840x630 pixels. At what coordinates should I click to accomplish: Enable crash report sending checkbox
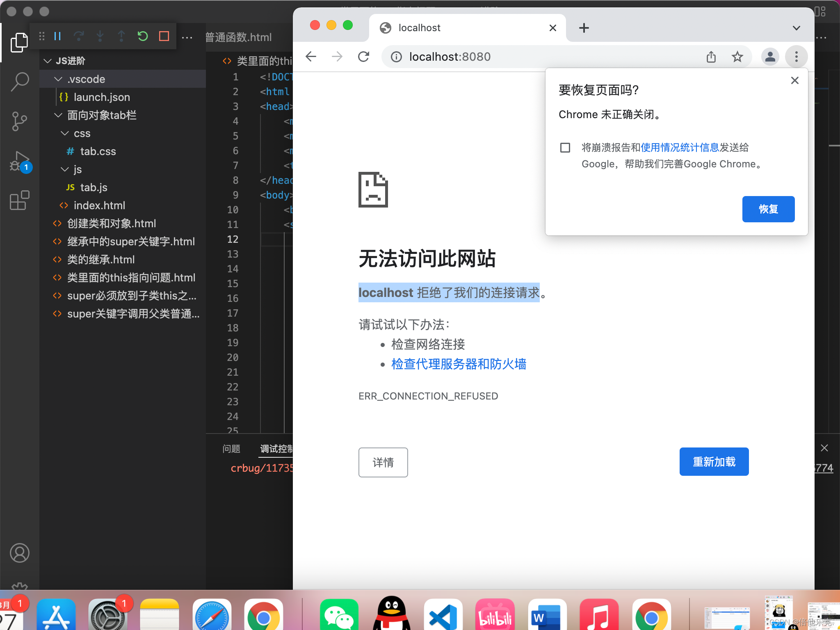click(565, 148)
